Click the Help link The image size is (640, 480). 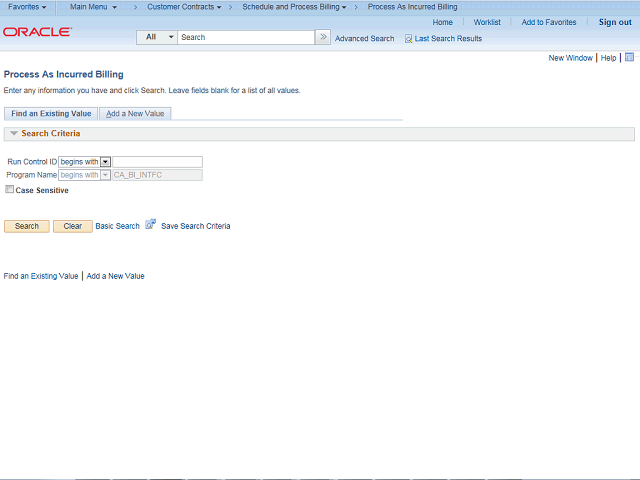tap(608, 58)
